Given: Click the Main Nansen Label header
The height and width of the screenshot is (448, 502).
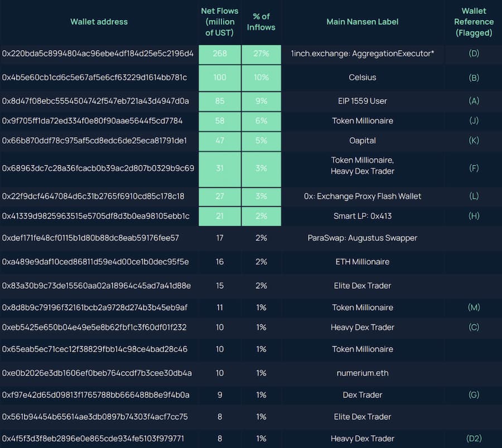Looking at the screenshot, I should click(363, 22).
